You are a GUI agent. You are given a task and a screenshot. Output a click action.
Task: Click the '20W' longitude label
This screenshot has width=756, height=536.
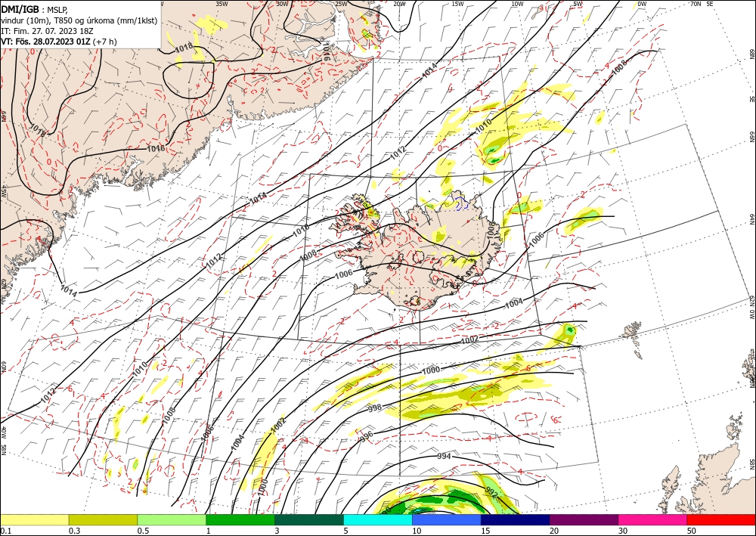[399, 4]
